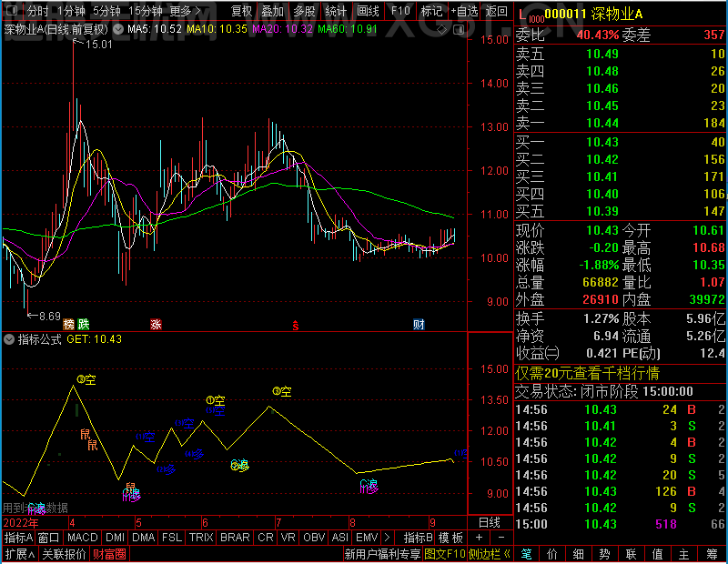Image resolution: width=728 pixels, height=564 pixels.
Task: Switch indicator to BRAR
Action: click(x=235, y=538)
